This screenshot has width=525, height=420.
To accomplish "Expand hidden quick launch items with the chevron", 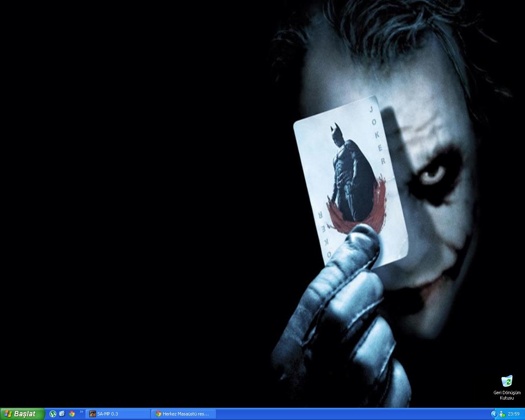I will [81, 412].
